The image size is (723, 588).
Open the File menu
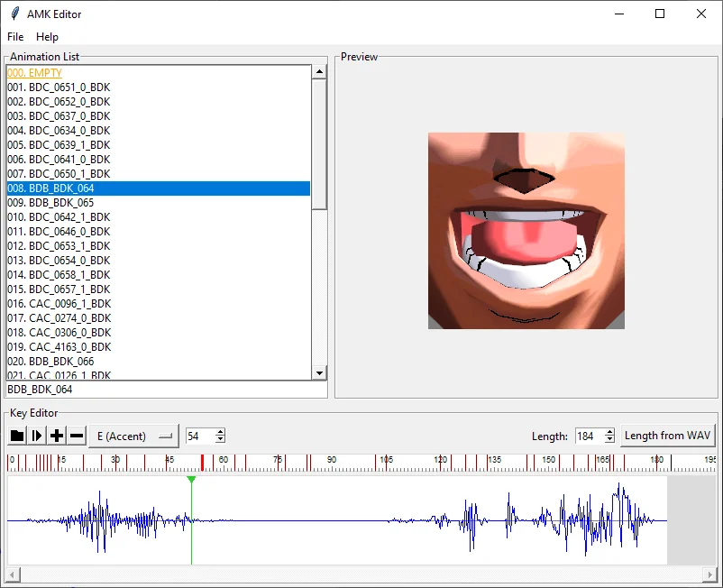click(15, 37)
